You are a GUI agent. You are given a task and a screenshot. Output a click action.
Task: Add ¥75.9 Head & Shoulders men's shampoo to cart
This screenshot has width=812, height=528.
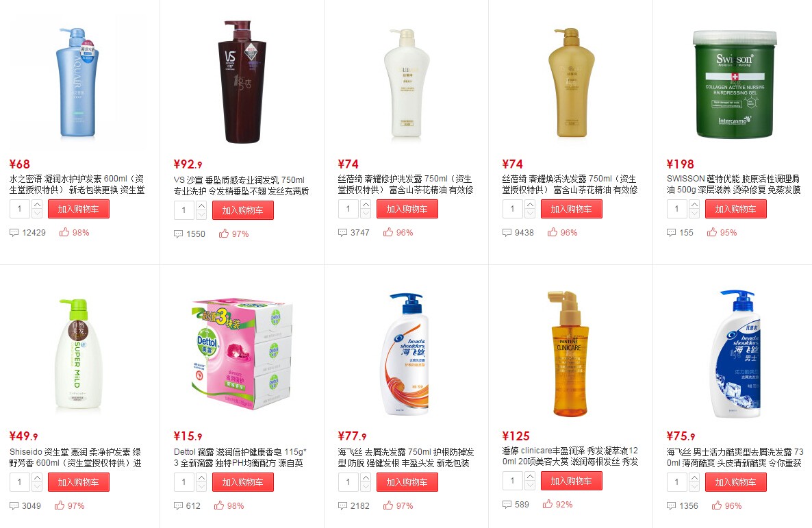(x=735, y=482)
